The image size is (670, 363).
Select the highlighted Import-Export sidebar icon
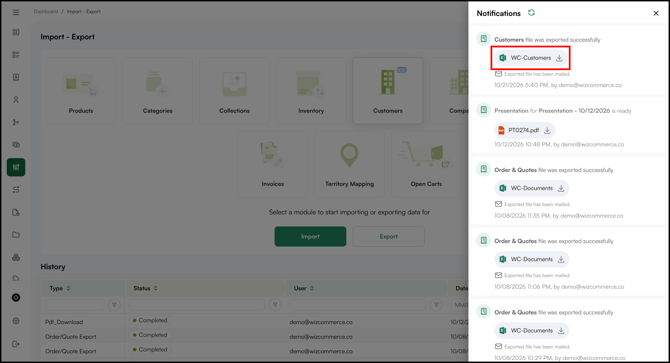click(16, 167)
